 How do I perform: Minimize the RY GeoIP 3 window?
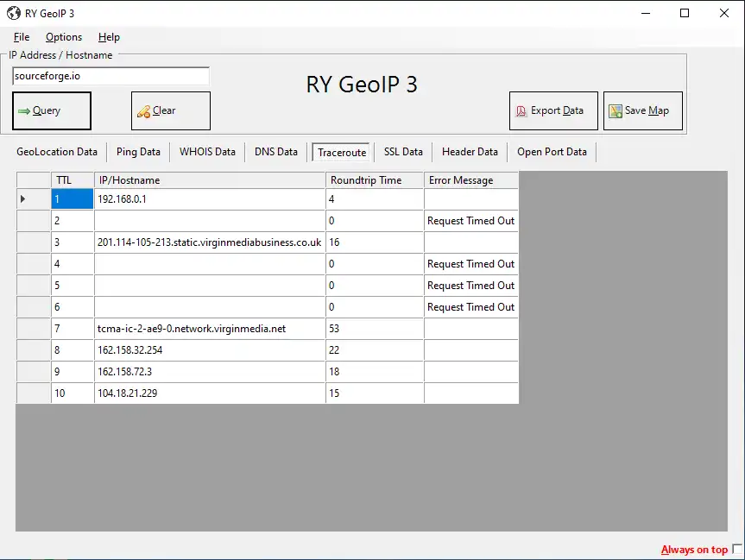click(x=645, y=13)
